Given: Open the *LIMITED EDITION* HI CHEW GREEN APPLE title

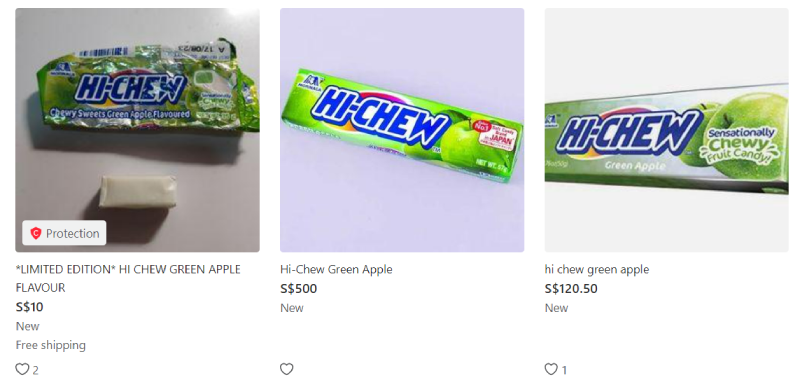Looking at the screenshot, I should [128, 278].
